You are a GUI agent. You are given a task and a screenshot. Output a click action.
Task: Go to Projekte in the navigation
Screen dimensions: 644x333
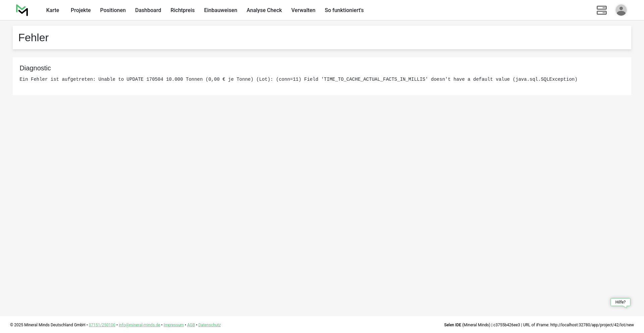click(x=80, y=10)
